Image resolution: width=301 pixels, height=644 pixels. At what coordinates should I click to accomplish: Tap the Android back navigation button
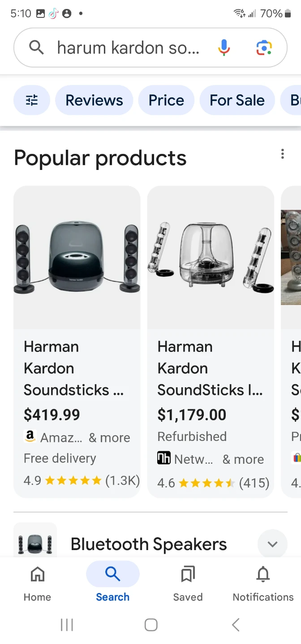pos(235,625)
